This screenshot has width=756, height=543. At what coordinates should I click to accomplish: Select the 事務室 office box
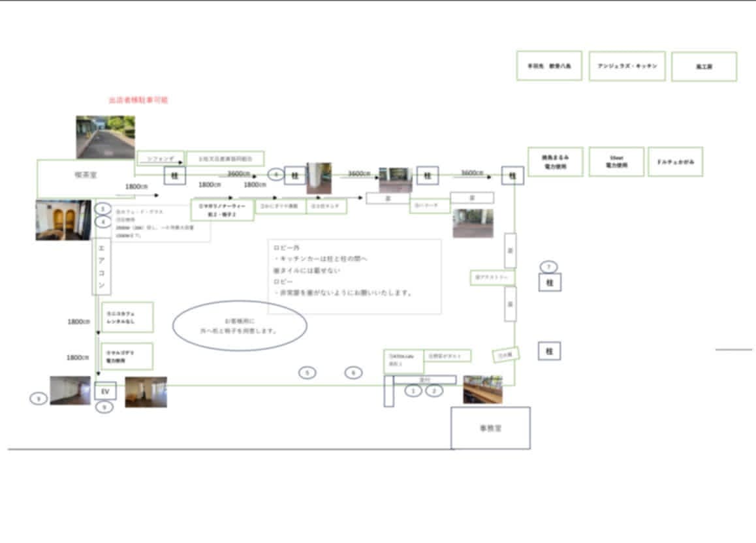490,428
